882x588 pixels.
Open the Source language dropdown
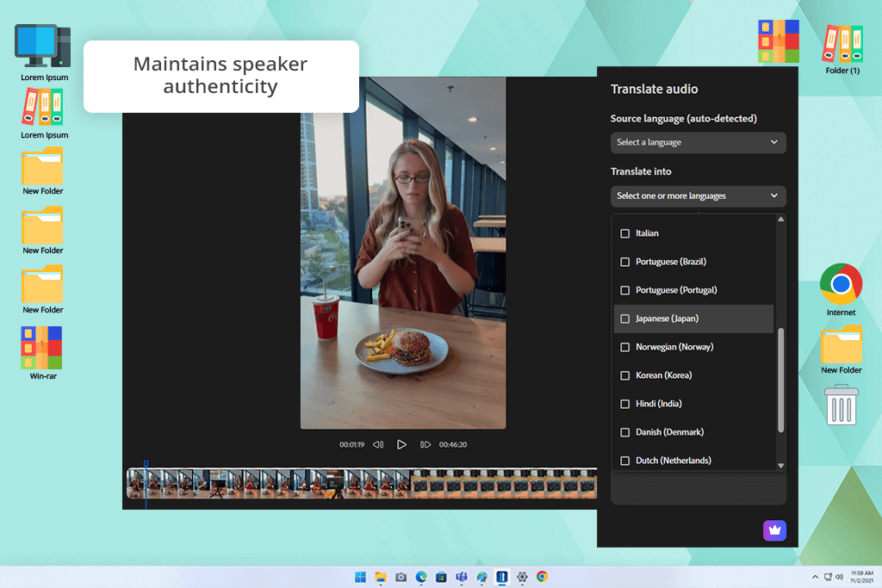pos(698,142)
